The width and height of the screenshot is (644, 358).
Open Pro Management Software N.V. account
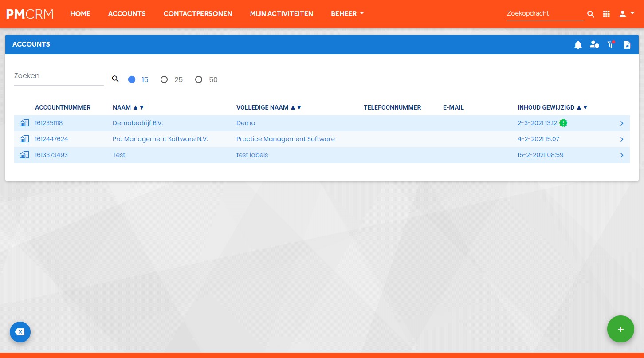coord(160,139)
